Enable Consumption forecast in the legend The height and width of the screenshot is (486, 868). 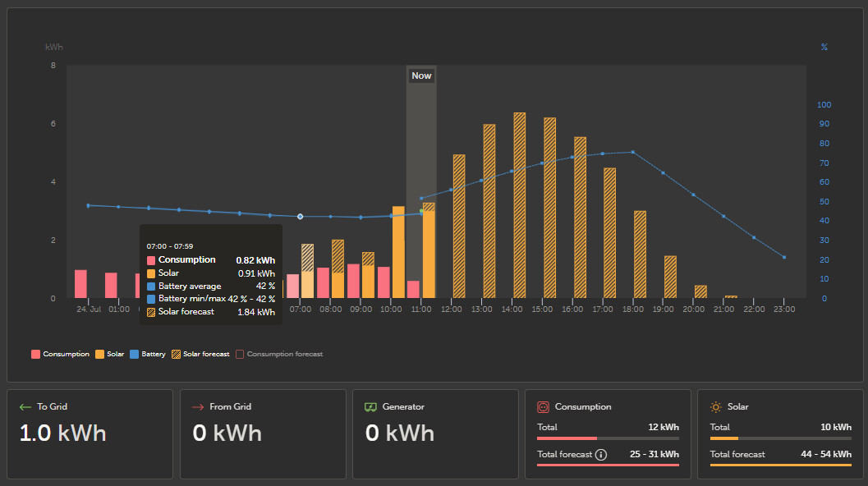coord(279,355)
